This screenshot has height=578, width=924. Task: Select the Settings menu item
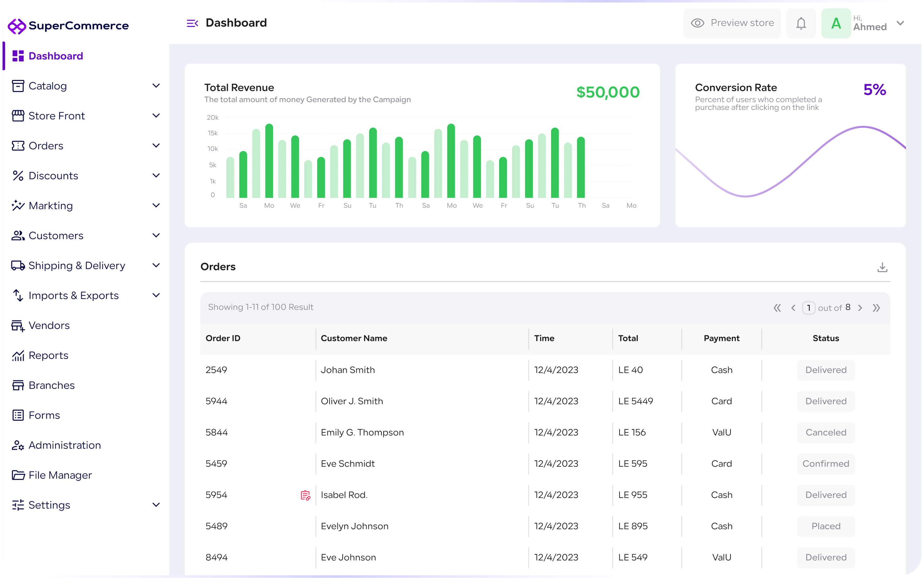coord(86,505)
